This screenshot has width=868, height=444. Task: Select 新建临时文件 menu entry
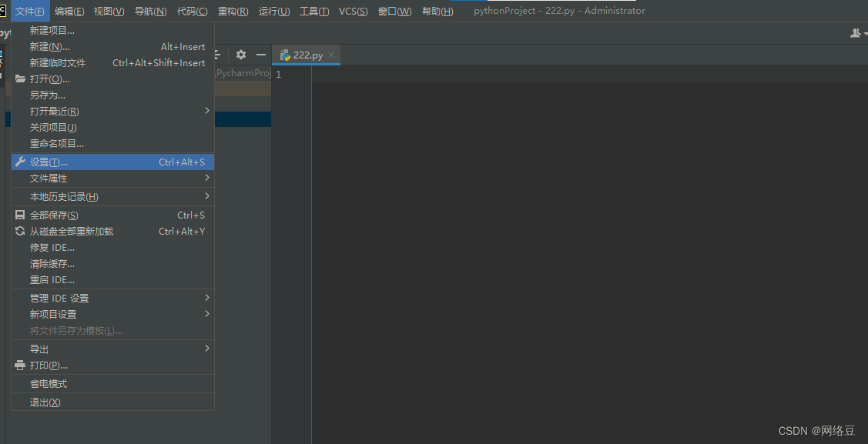tap(113, 62)
